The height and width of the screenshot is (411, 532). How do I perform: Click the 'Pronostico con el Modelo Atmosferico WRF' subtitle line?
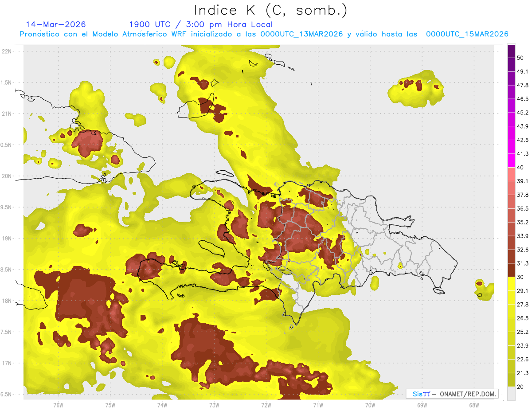point(264,34)
